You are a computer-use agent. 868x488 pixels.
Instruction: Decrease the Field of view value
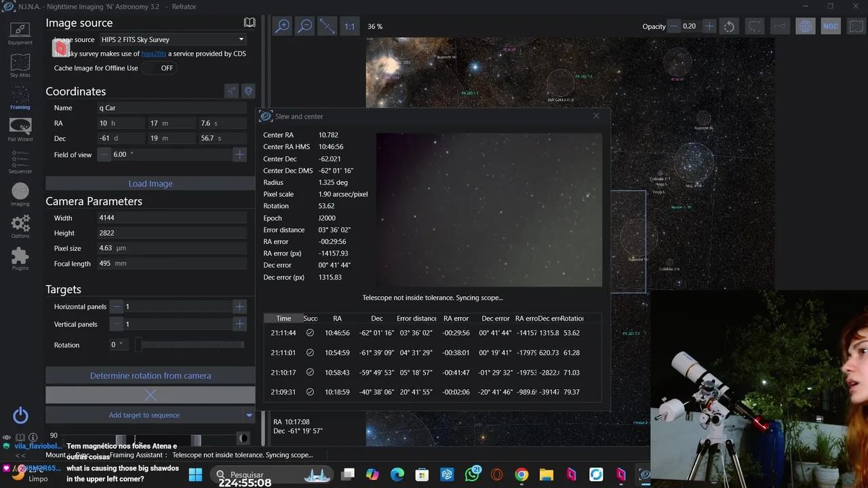(x=104, y=155)
